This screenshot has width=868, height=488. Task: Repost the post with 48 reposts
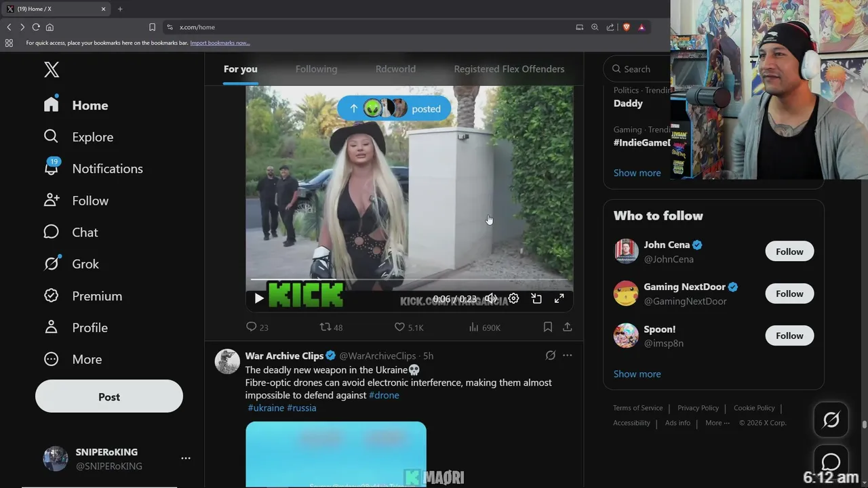tap(331, 327)
